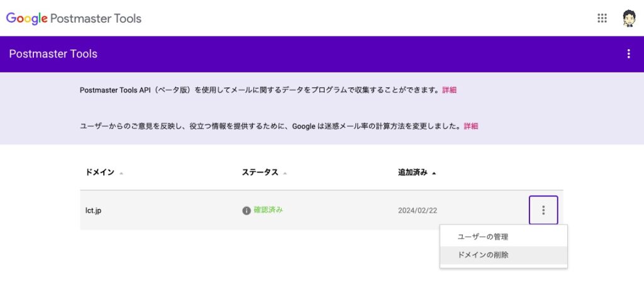Open the Google apps grid icon
Image resolution: width=644 pixels, height=287 pixels.
click(x=602, y=18)
